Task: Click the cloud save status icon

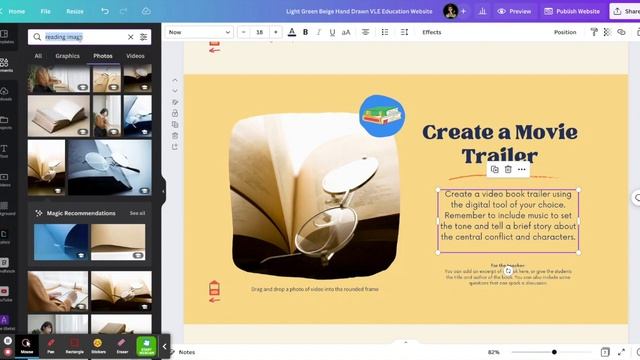Action: click(146, 11)
